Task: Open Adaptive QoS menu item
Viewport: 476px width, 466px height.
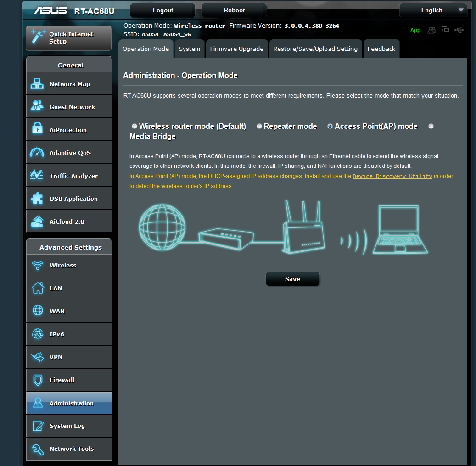Action: click(x=69, y=153)
